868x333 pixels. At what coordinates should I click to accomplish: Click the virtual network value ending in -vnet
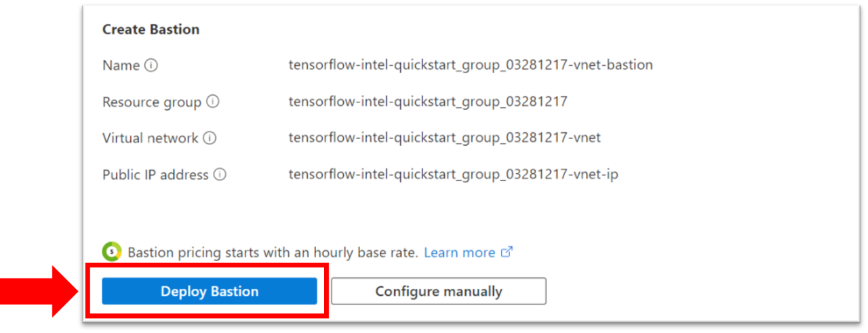pyautogui.click(x=445, y=138)
